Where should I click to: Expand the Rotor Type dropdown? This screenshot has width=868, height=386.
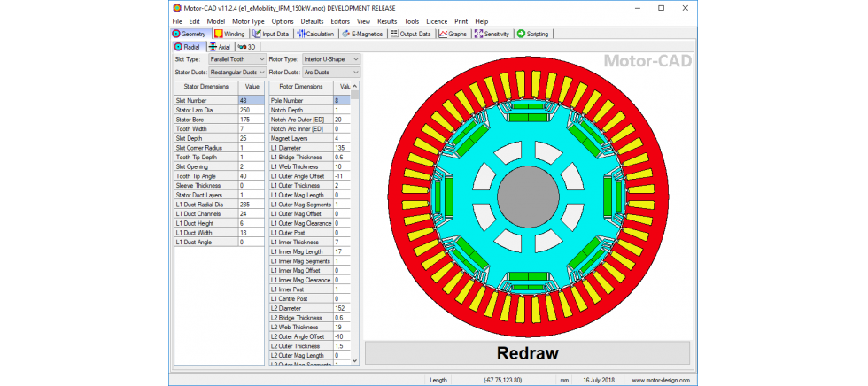pyautogui.click(x=355, y=58)
